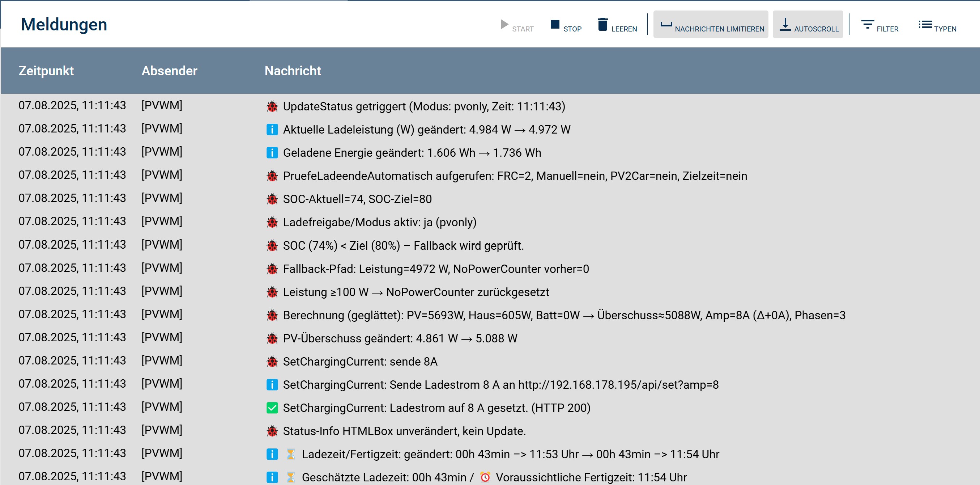Click the Zeitpunkt column header
The width and height of the screenshot is (980, 485).
46,71
